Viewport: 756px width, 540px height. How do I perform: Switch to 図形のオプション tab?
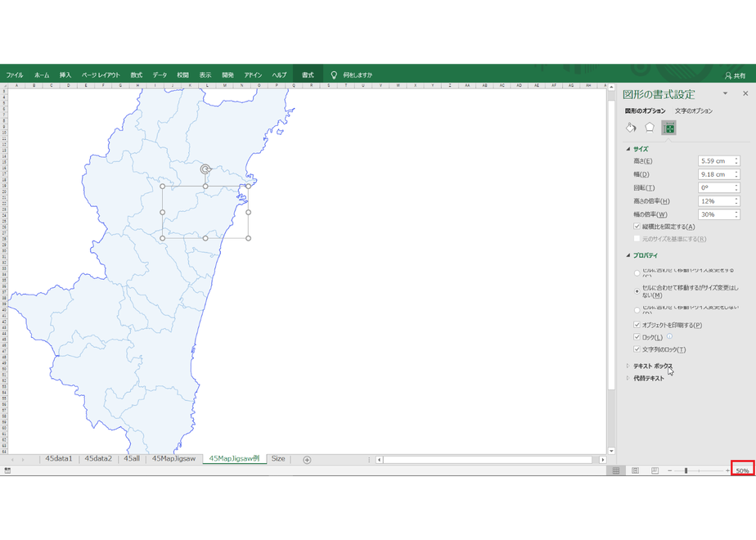point(645,111)
